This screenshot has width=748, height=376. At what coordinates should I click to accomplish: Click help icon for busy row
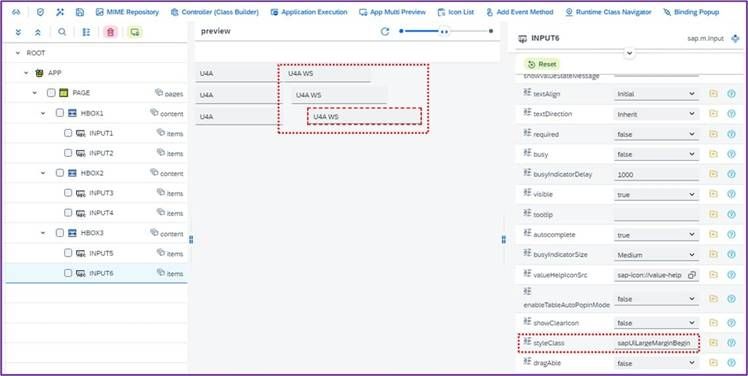[731, 154]
